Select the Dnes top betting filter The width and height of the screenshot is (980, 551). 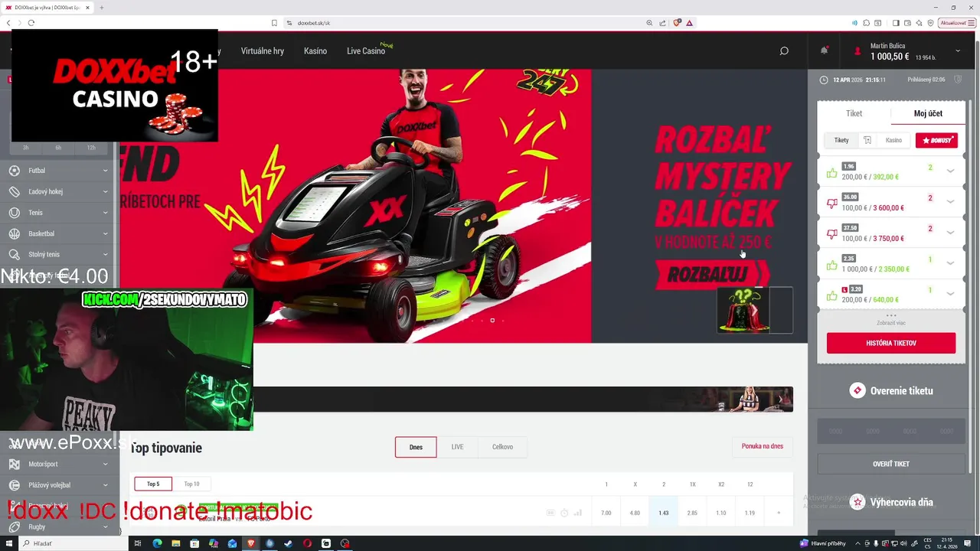(416, 447)
